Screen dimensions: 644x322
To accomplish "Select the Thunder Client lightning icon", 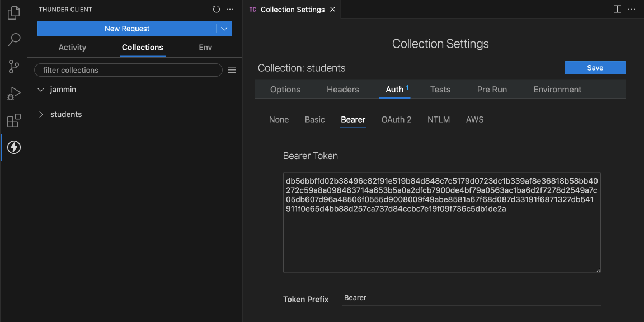I will [14, 147].
